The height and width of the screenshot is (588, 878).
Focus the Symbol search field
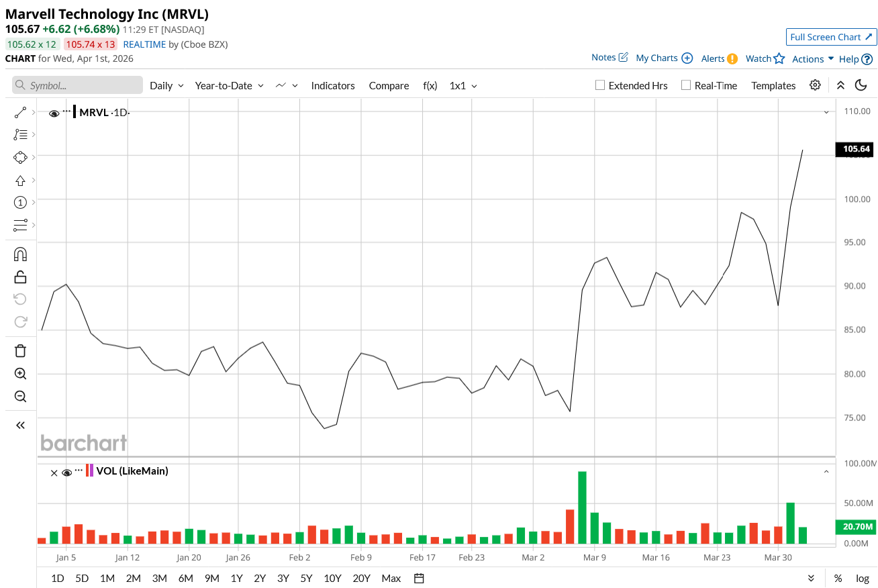pyautogui.click(x=77, y=85)
